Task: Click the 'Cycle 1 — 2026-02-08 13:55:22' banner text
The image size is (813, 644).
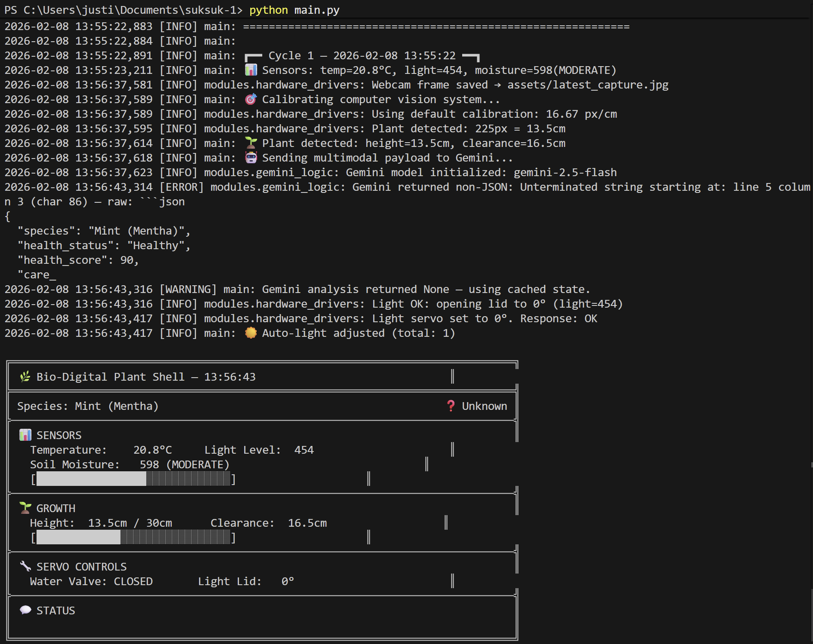Action: tap(362, 56)
